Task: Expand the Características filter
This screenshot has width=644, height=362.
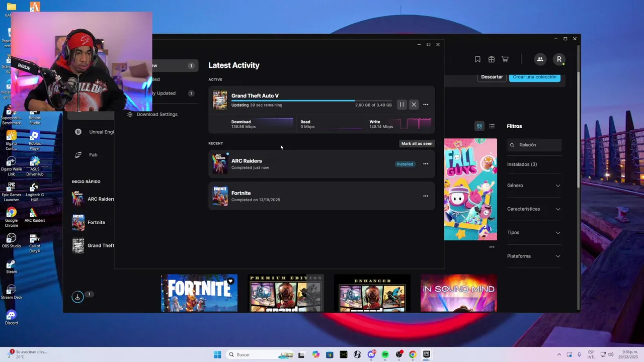Action: tap(534, 209)
